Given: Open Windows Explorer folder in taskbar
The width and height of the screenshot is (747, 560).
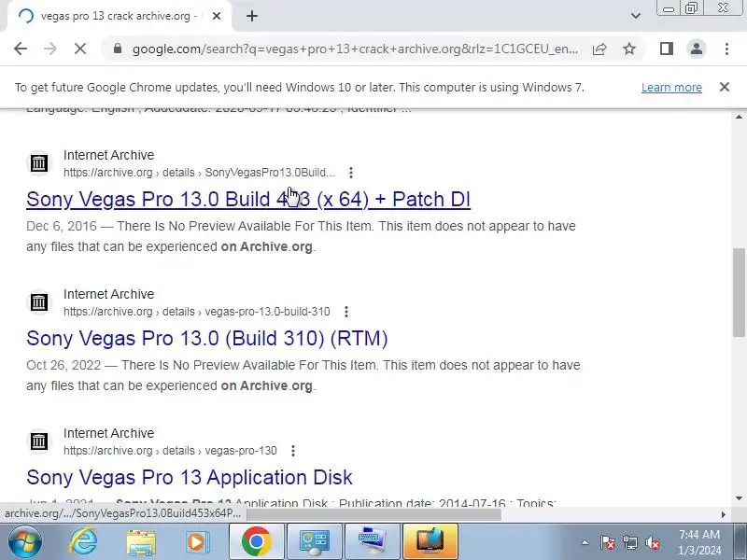Looking at the screenshot, I should tap(141, 542).
